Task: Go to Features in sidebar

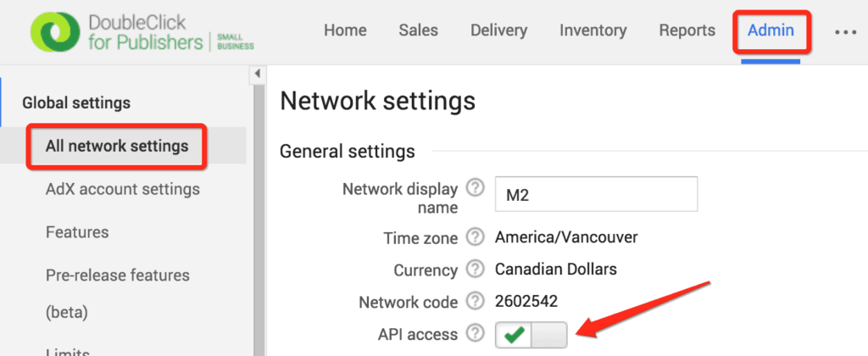Action: click(77, 232)
